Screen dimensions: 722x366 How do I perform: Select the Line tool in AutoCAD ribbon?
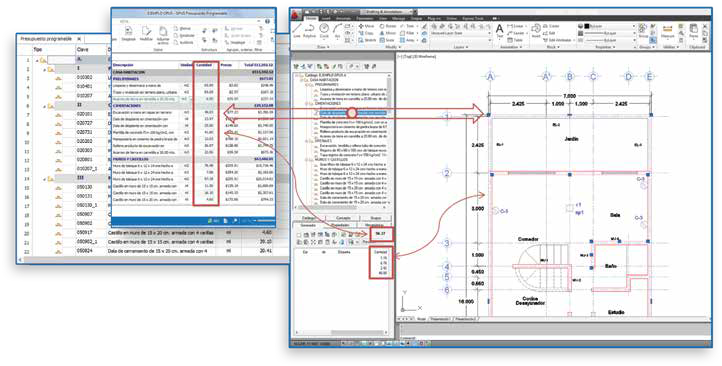coord(297,31)
